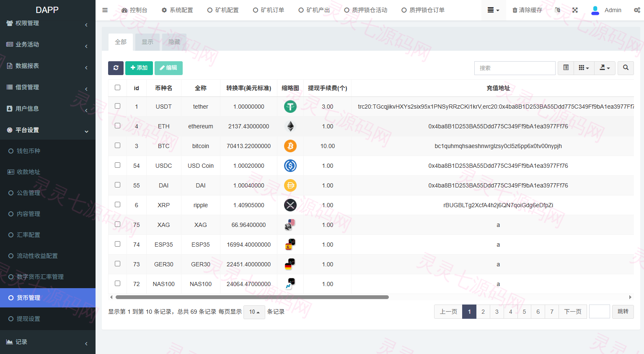Toggle the select-all header checkbox
This screenshot has height=354, width=644.
[x=117, y=88]
